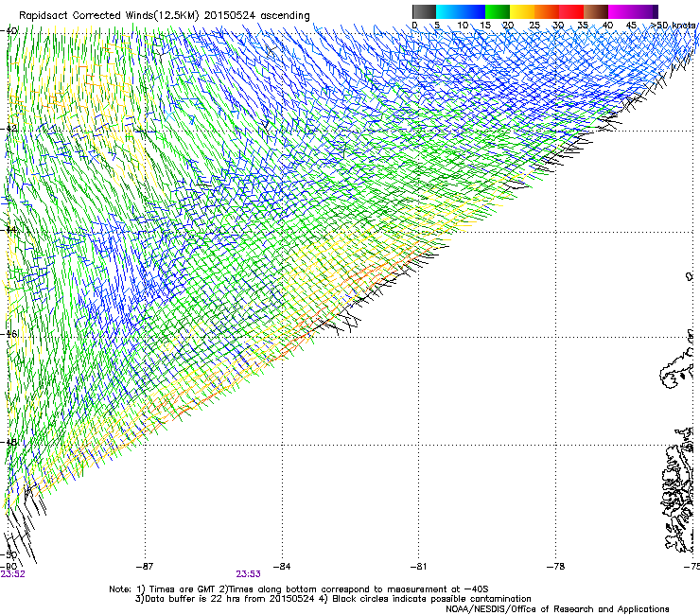700x615 pixels.
Task: Click the orange 25-30 knots legend swatch
Action: click(x=547, y=11)
